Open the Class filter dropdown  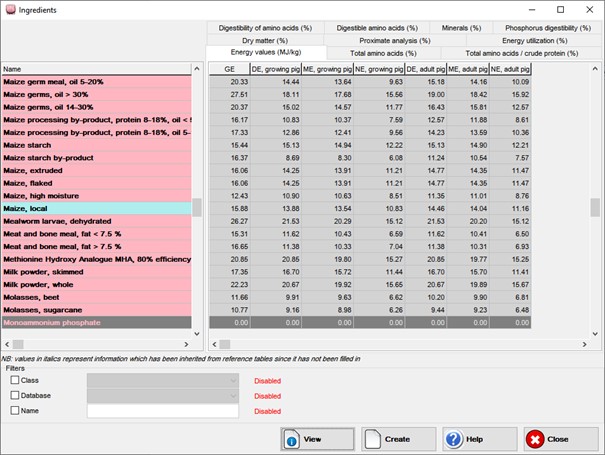pos(162,381)
